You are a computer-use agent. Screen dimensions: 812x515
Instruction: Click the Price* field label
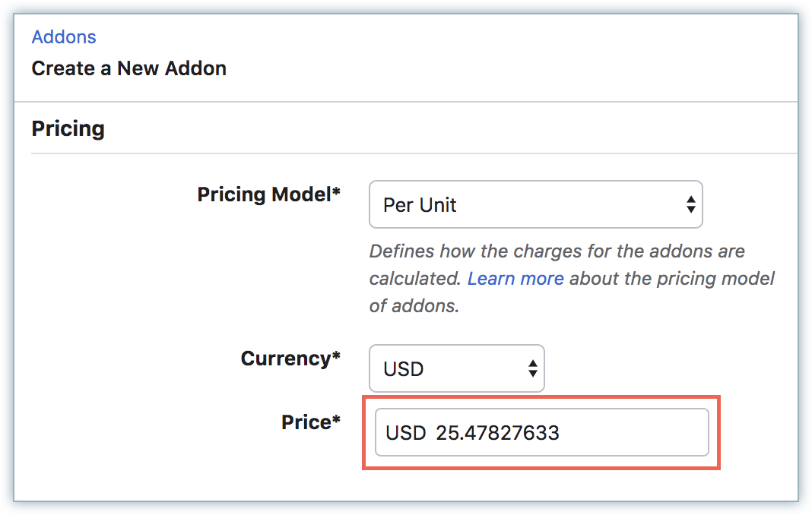tap(311, 422)
